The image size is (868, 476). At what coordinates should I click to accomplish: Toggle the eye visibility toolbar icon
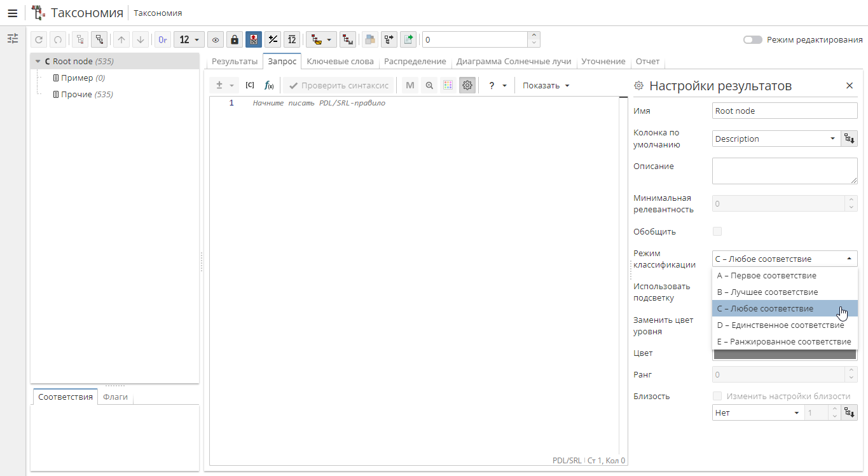(x=216, y=39)
